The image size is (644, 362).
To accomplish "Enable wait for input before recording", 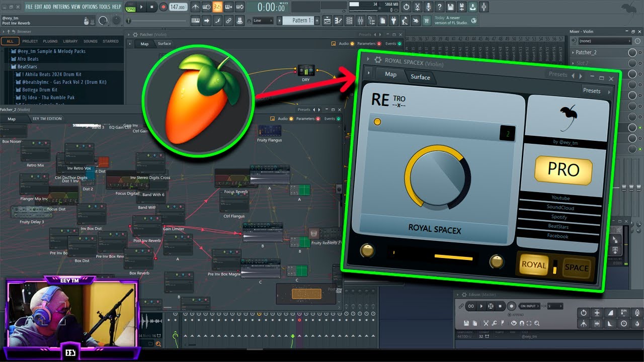I will 206,7.
